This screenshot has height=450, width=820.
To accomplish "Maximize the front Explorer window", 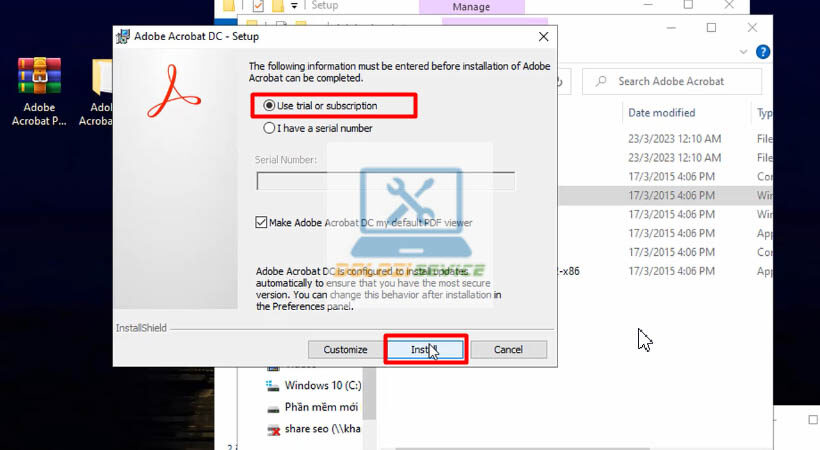I will click(711, 28).
